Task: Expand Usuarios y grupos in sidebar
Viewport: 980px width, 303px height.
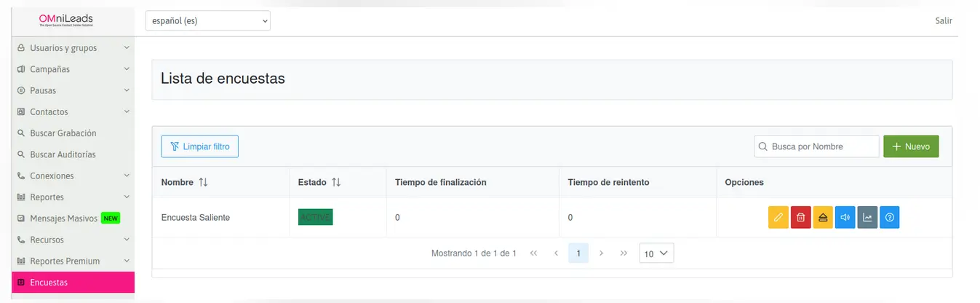Action: pos(73,48)
